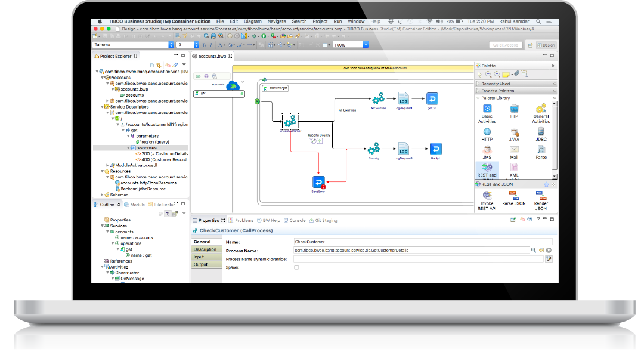Image resolution: width=644 pixels, height=358 pixels.
Task: Open the JDBC palette group
Action: tap(541, 135)
